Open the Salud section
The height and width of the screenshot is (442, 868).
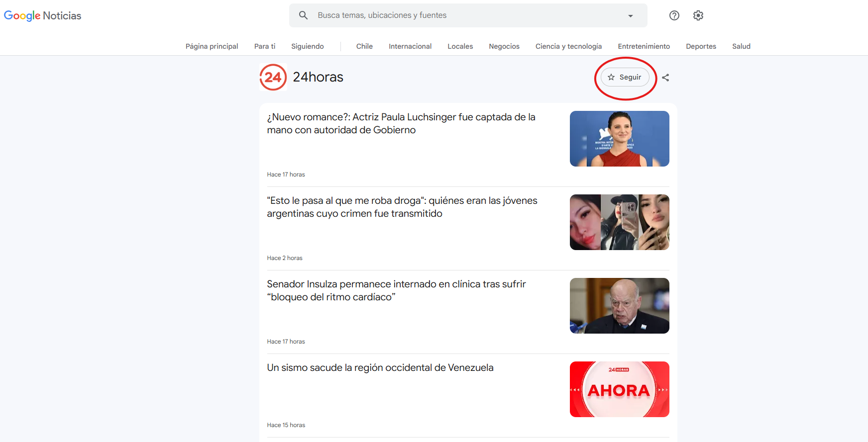coord(741,46)
